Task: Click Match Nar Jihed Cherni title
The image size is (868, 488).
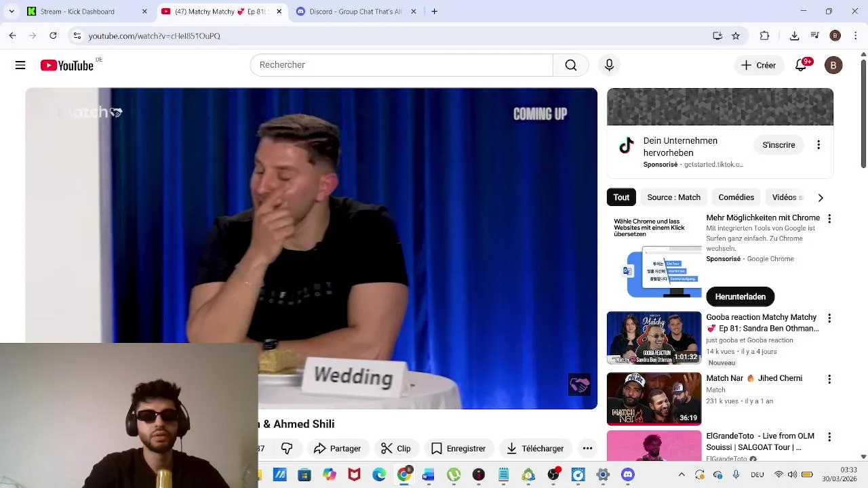Action: click(x=754, y=378)
